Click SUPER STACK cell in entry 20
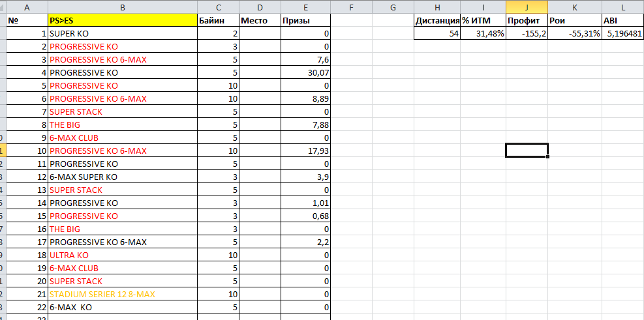The width and height of the screenshot is (644, 320). click(123, 282)
